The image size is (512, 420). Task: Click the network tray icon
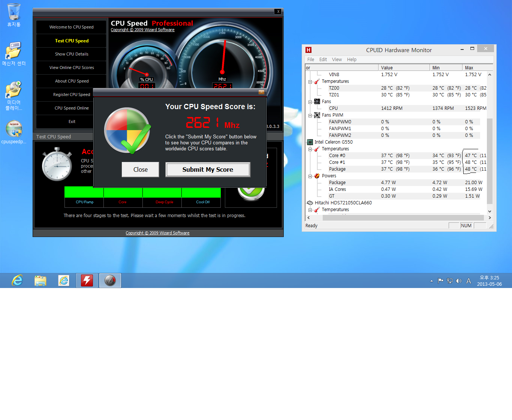coord(450,281)
